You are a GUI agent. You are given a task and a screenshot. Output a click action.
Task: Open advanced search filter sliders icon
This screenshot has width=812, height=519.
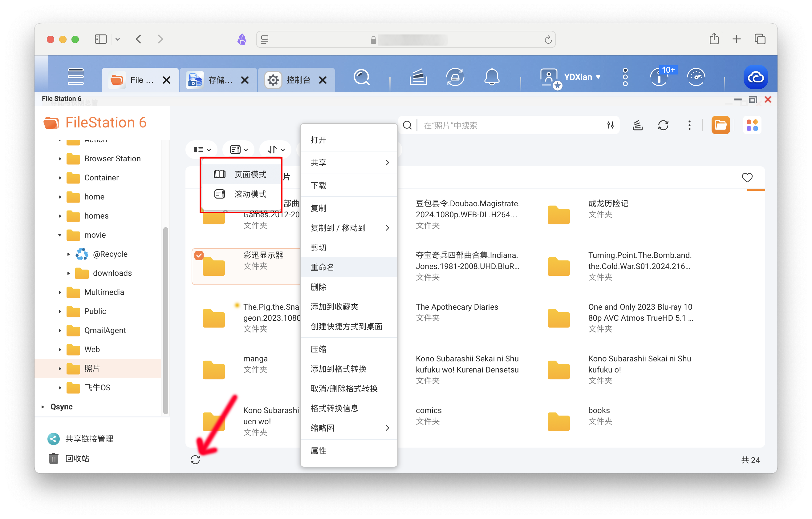point(610,125)
